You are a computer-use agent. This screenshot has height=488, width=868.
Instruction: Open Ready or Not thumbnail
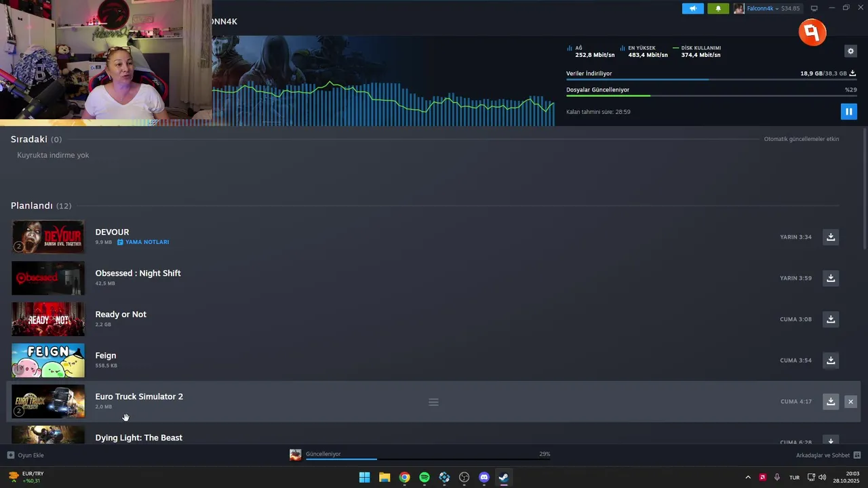[48, 319]
